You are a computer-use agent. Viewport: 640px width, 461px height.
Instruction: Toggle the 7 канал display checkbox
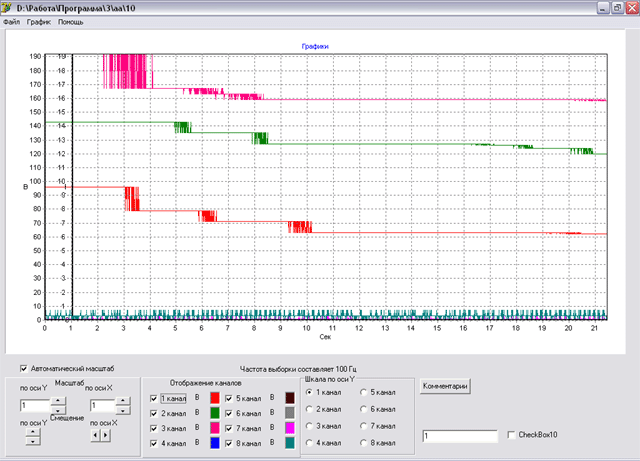coord(230,427)
